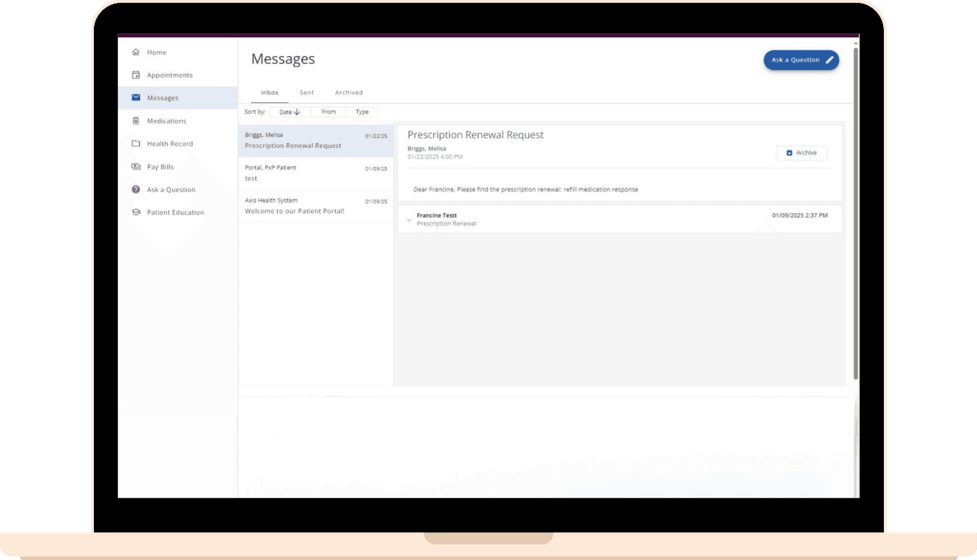Toggle Date sort order arrow
This screenshot has width=977, height=560.
coord(297,112)
